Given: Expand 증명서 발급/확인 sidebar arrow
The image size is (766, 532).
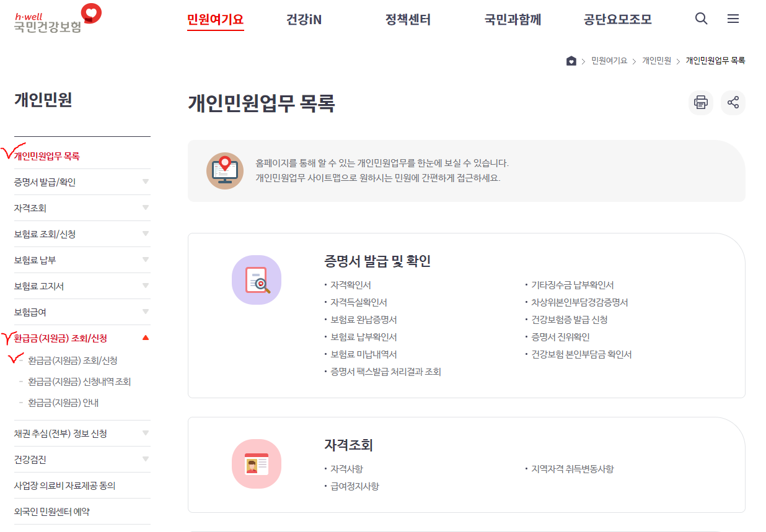Looking at the screenshot, I should (x=146, y=182).
